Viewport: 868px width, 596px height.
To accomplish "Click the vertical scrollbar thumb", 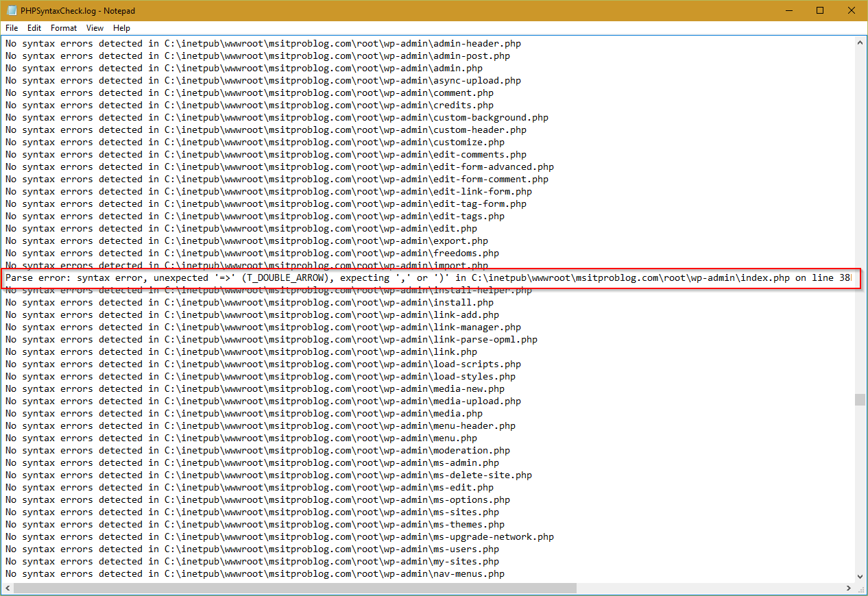I will [x=860, y=399].
